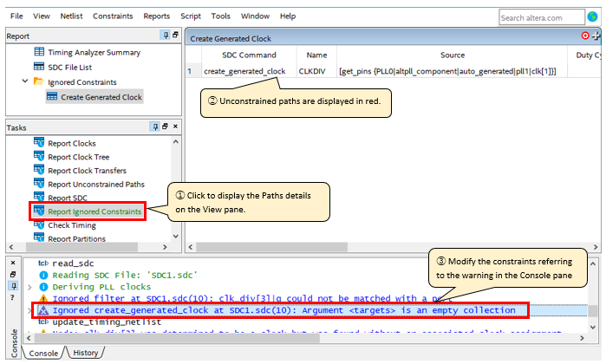
Task: Click the globe icon beside the search box
Action: 590,17
